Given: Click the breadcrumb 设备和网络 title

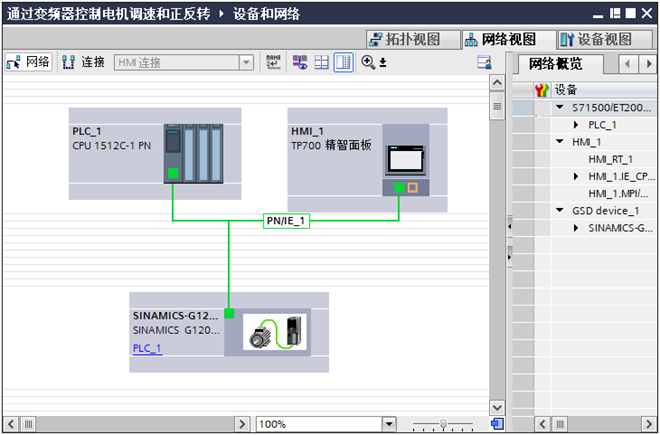Looking at the screenshot, I should (x=266, y=14).
